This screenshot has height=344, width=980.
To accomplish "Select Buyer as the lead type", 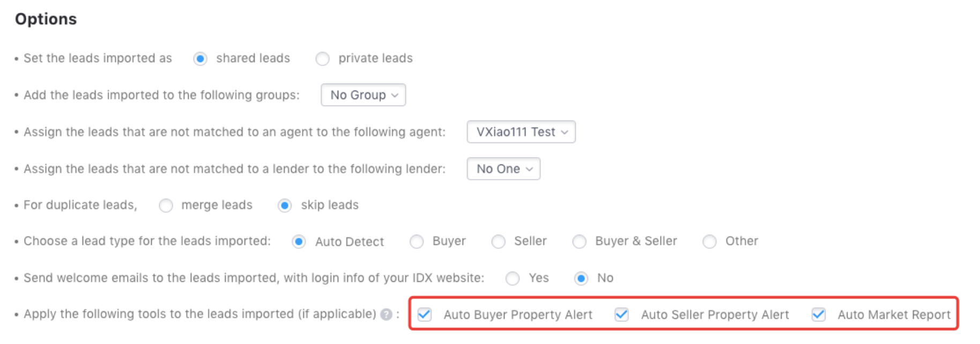I will point(417,242).
